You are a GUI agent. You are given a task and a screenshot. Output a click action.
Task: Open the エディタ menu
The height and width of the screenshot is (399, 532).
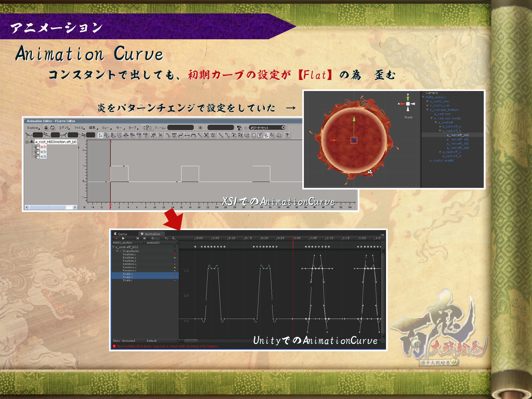(64, 128)
